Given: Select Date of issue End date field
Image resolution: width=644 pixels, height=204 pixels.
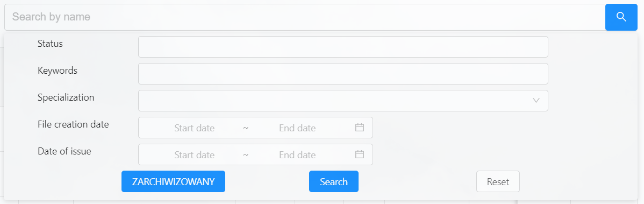Looking at the screenshot, I should point(297,154).
